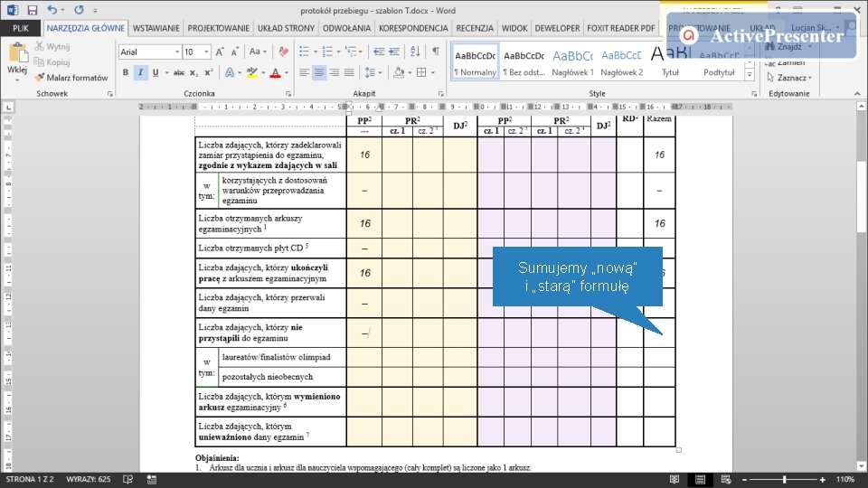868x488 pixels.
Task: Open the PLIK file menu
Action: point(21,28)
